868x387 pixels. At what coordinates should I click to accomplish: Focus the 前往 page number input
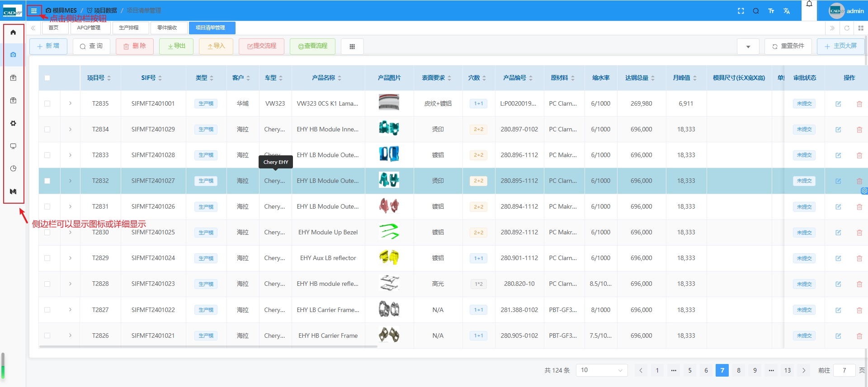pyautogui.click(x=844, y=370)
